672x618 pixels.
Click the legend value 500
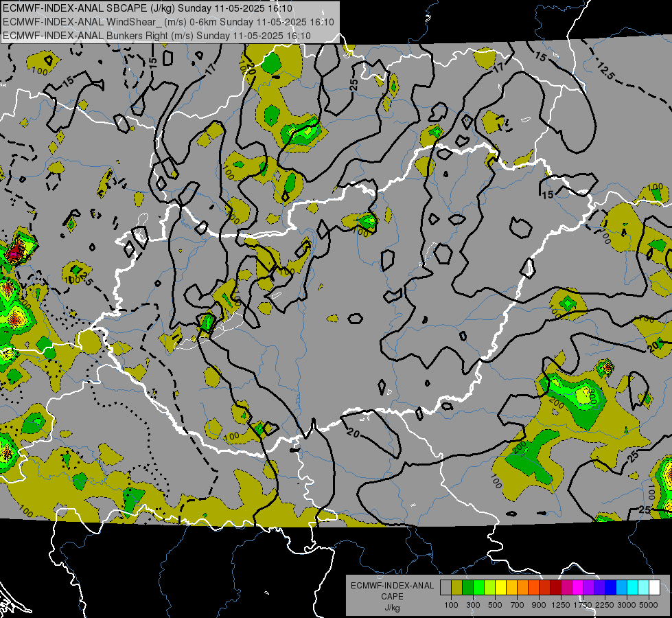495,605
